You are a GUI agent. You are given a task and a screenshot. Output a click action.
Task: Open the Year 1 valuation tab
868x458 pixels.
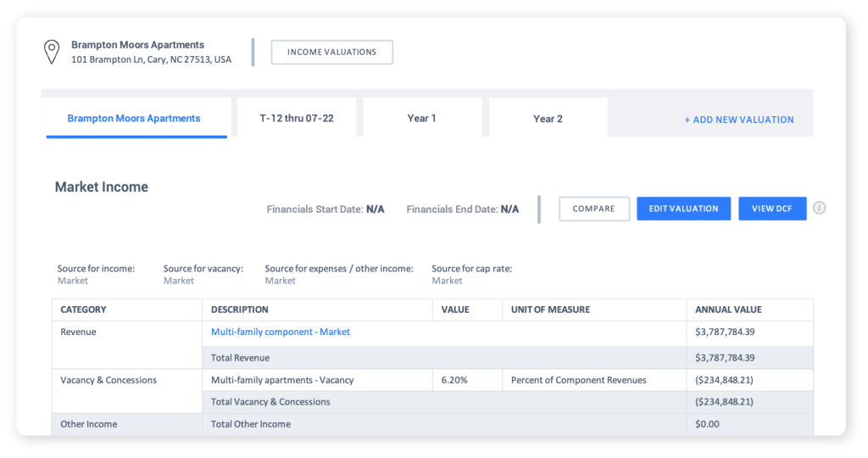(421, 119)
